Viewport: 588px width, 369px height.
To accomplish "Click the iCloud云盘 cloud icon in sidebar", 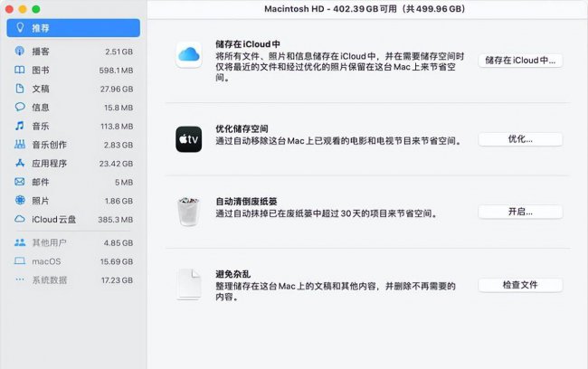I will [20, 219].
